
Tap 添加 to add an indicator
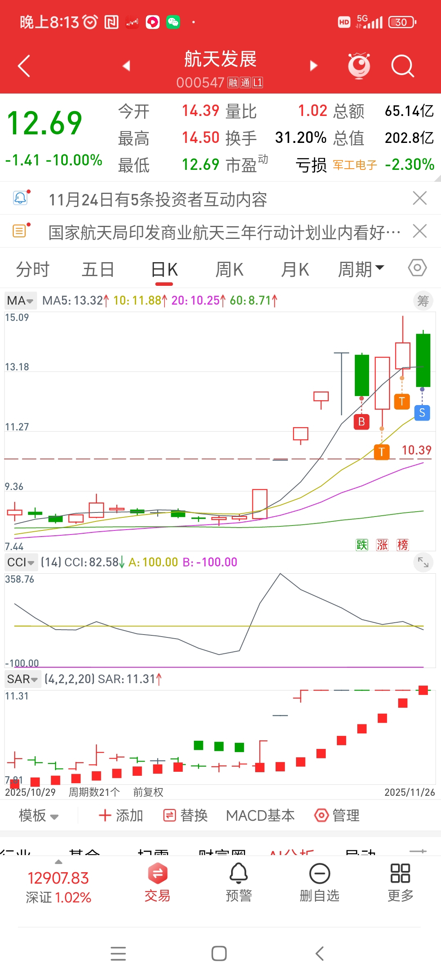click(x=121, y=815)
